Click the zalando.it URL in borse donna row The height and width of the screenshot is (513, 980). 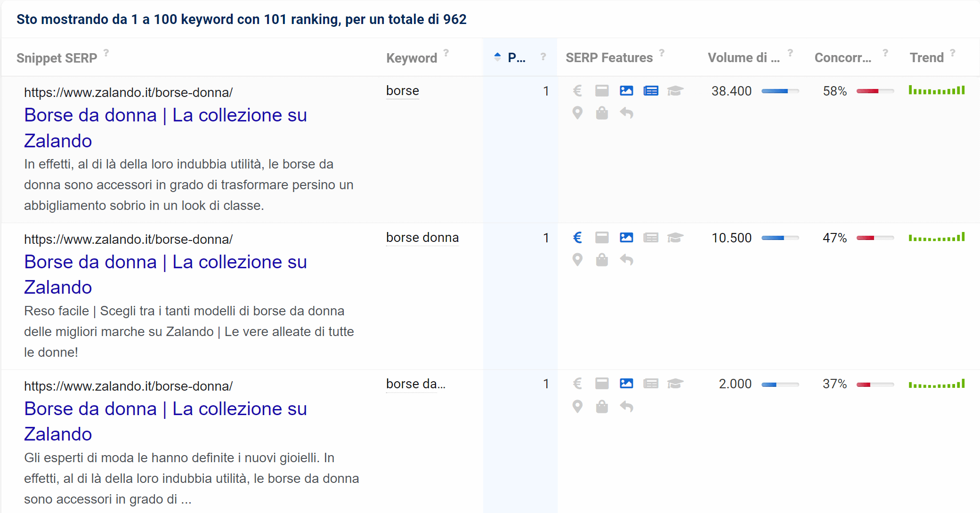128,239
